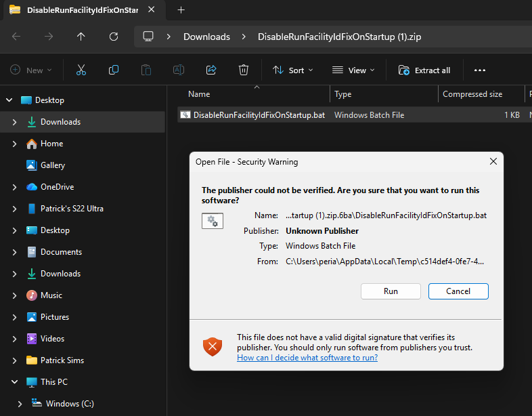532x416 pixels.
Task: Expand the Windows (C:) drive node
Action: pos(20,404)
